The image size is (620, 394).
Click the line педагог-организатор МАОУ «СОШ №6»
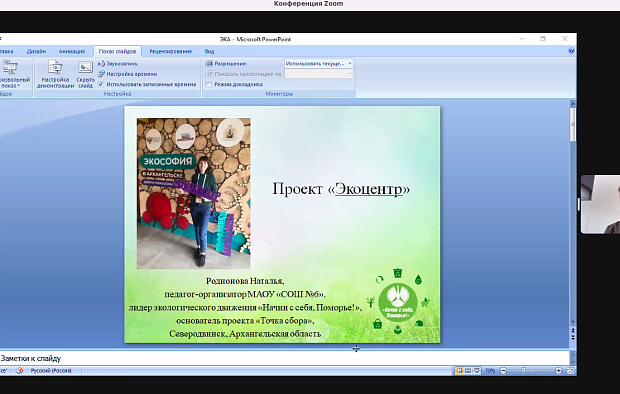tap(245, 294)
